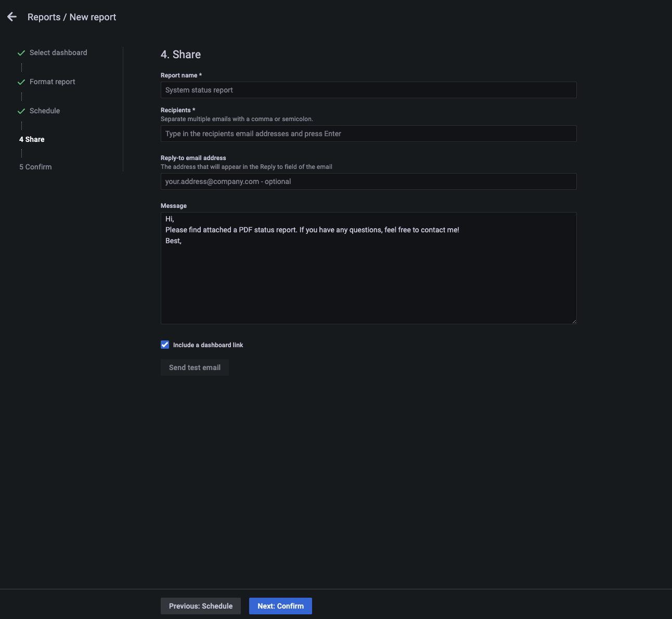The height and width of the screenshot is (619, 672).
Task: Open the Reports breadcrumb link
Action: click(x=44, y=18)
